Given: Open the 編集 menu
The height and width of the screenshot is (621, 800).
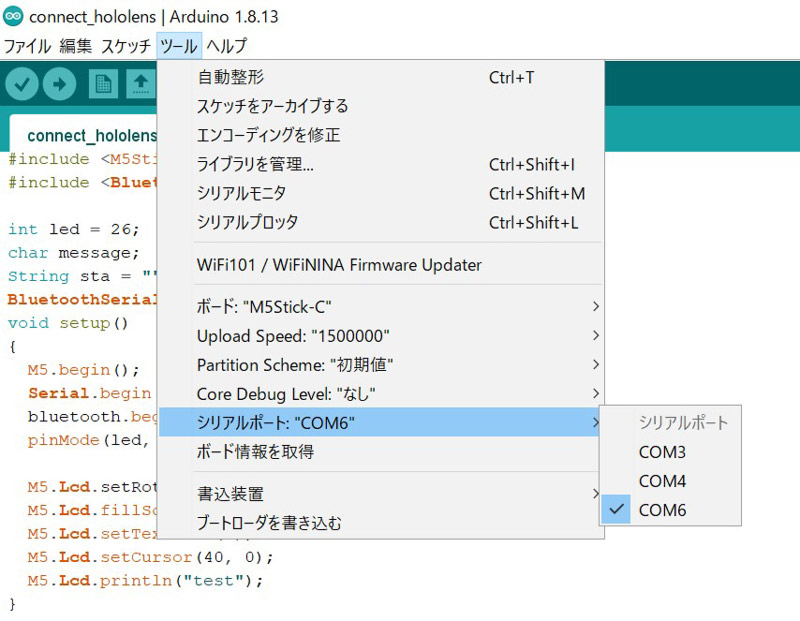Looking at the screenshot, I should pyautogui.click(x=76, y=46).
